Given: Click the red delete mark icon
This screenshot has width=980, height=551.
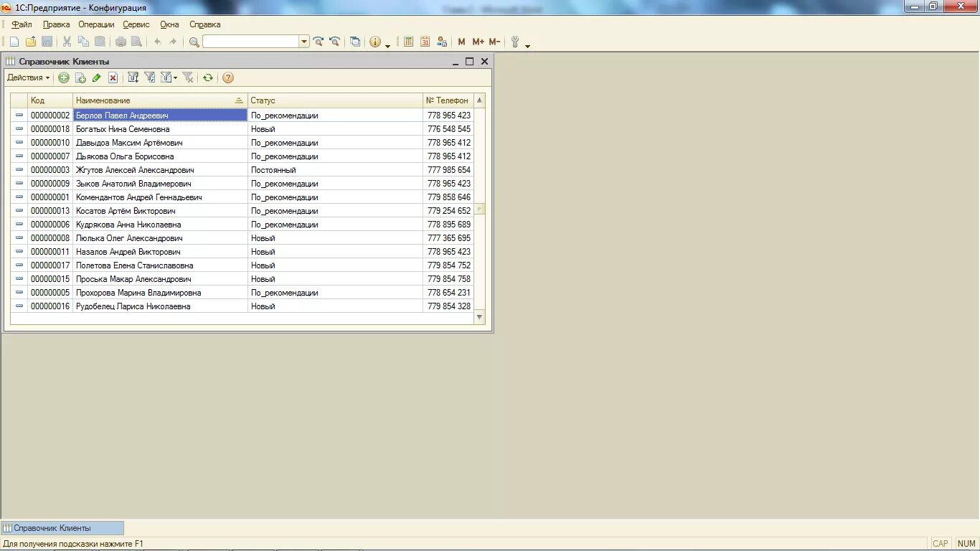Looking at the screenshot, I should pos(113,77).
